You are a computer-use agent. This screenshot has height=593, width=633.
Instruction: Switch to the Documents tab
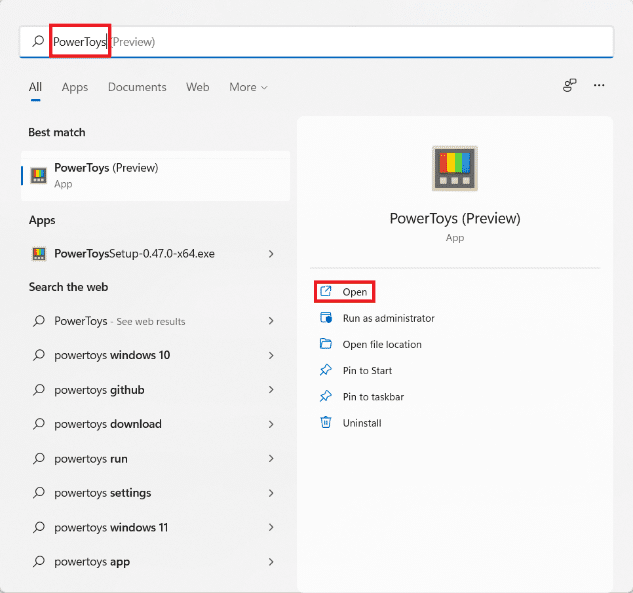click(x=137, y=87)
